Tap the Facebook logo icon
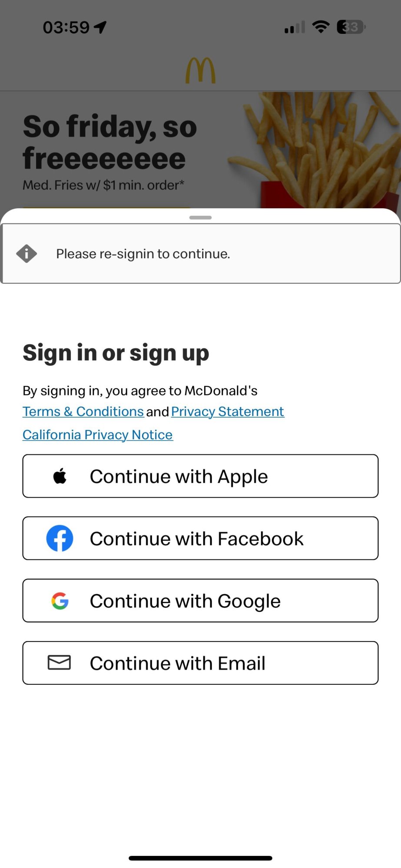The height and width of the screenshot is (868, 401). [60, 538]
